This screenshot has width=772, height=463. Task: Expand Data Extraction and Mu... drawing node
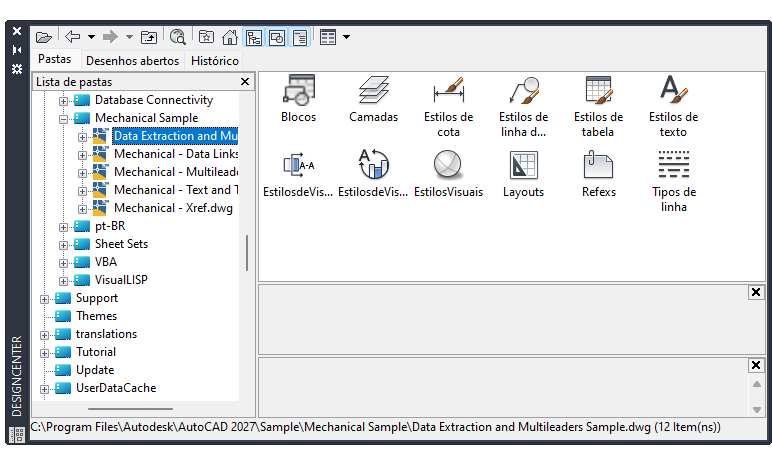(82, 137)
